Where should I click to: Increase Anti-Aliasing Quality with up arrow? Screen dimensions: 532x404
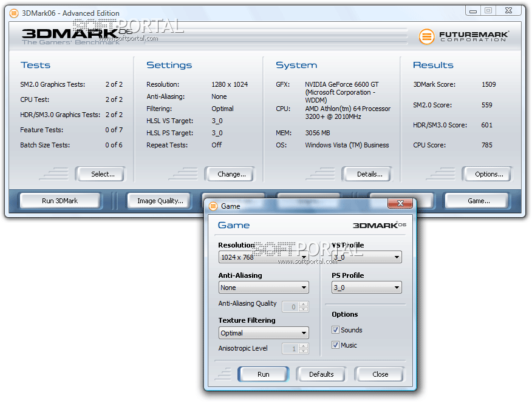[x=304, y=304]
